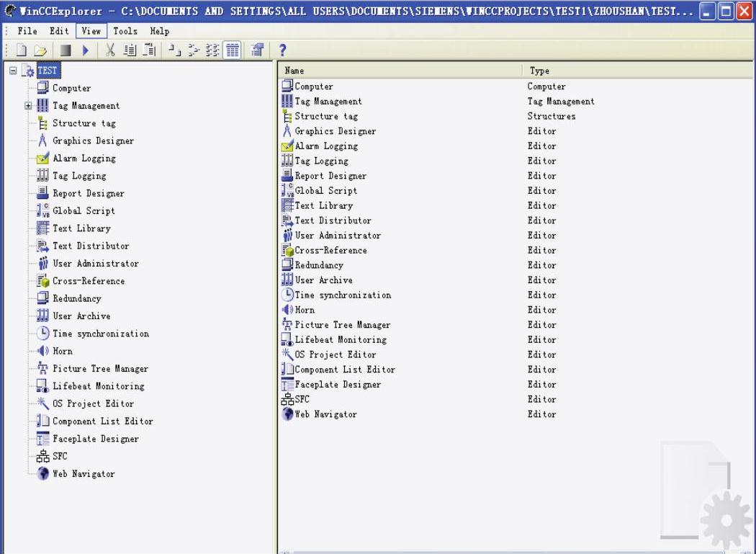The width and height of the screenshot is (756, 554).
Task: Click the Open project folder icon
Action: pos(40,50)
